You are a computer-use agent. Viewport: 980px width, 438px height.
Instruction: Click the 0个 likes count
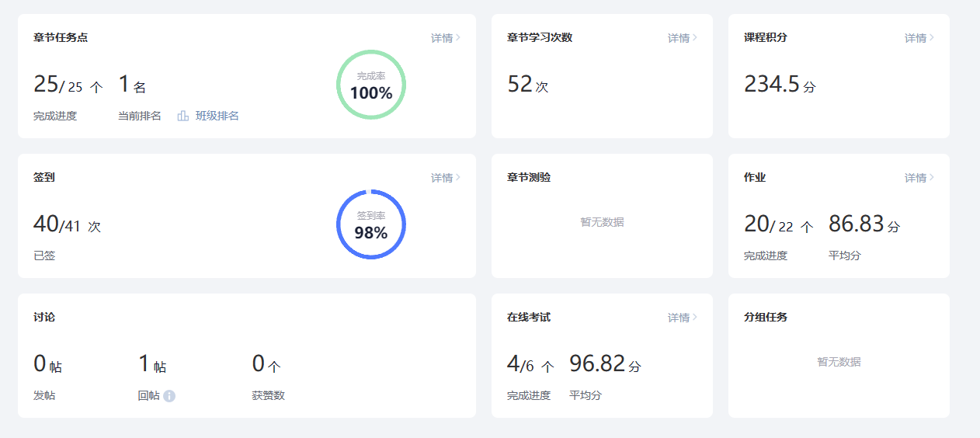point(266,364)
